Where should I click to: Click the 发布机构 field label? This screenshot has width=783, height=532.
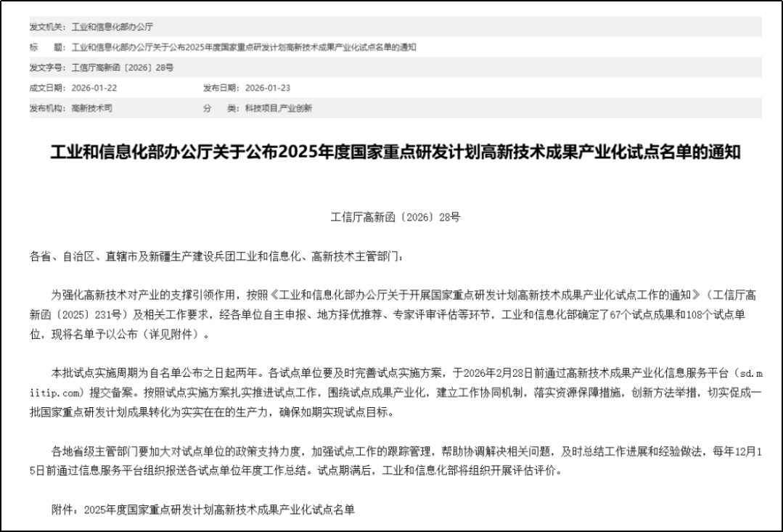tap(47, 108)
